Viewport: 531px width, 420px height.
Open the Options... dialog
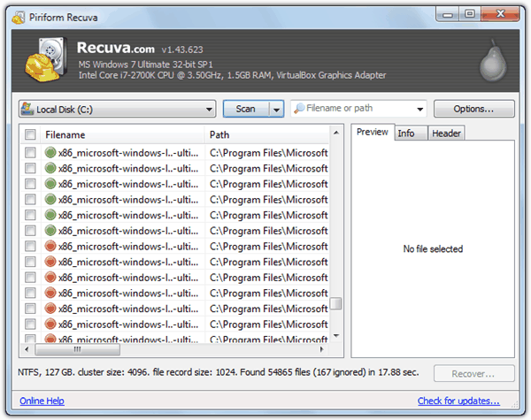pyautogui.click(x=473, y=109)
